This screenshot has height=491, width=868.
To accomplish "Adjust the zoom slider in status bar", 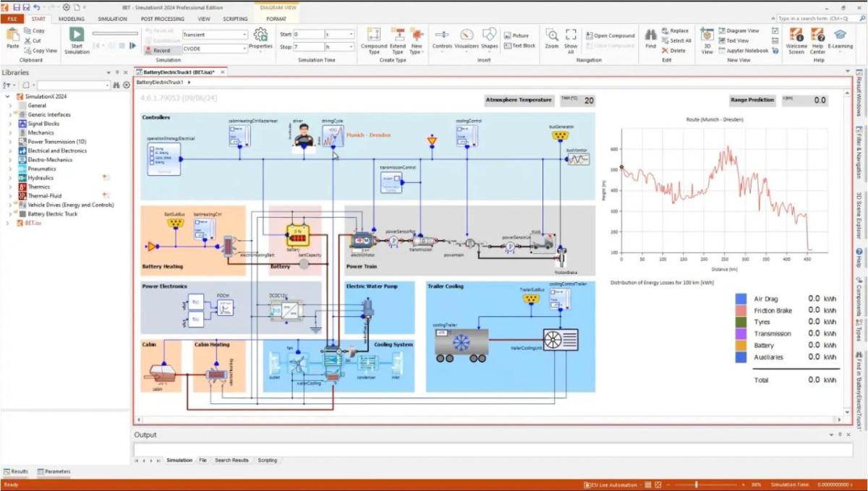I will click(696, 484).
